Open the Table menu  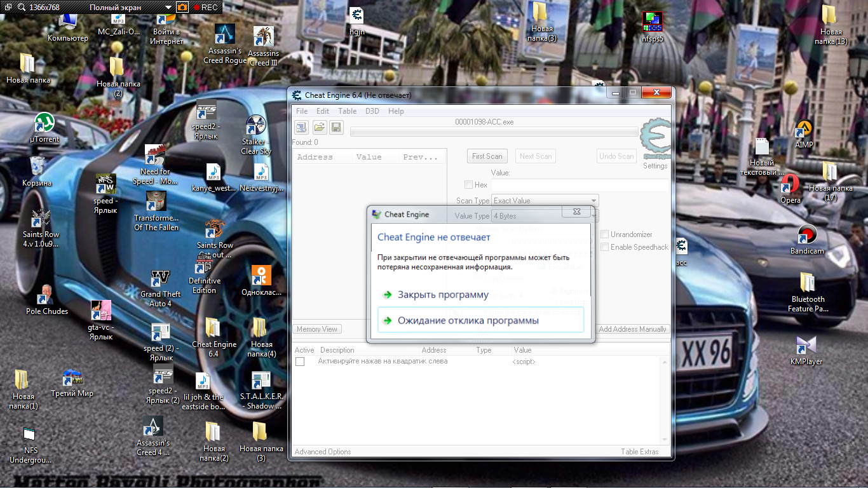[x=347, y=111]
